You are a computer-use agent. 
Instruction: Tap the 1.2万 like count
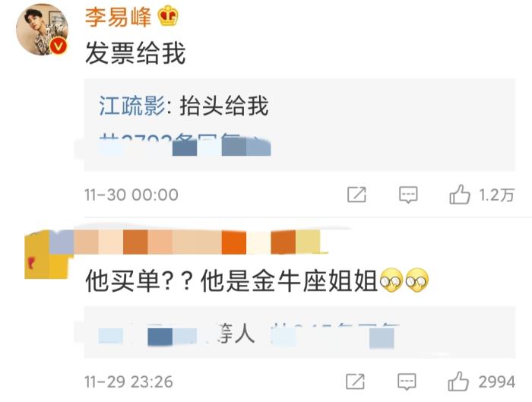496,195
